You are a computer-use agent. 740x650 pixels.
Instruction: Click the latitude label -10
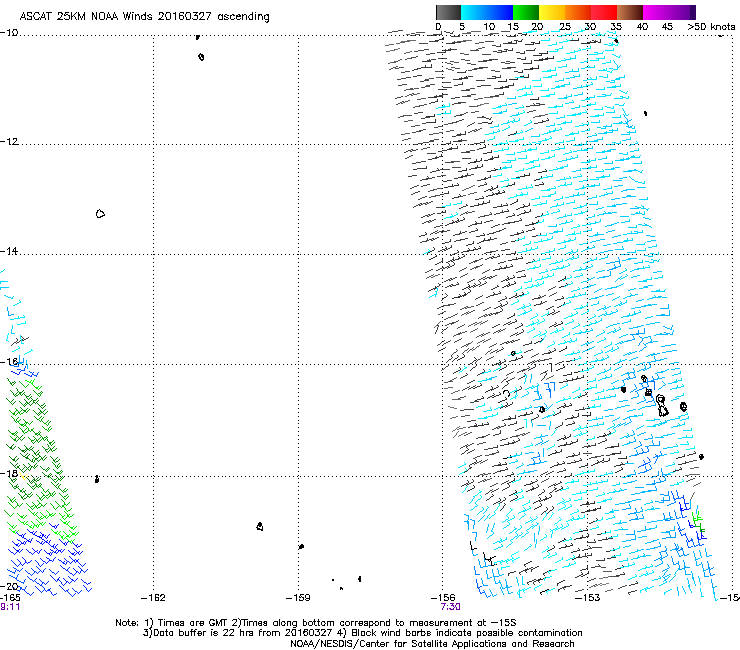click(9, 33)
